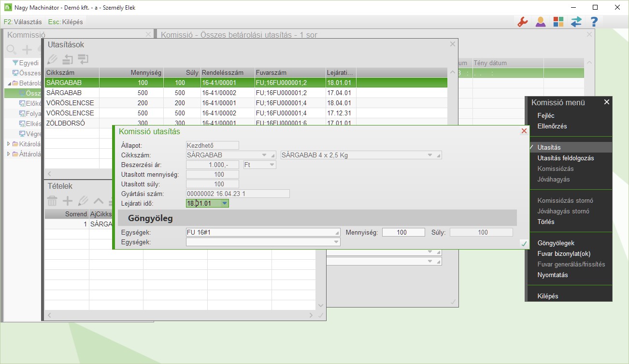Click the pencil edit icon in Tételek

pyautogui.click(x=83, y=201)
